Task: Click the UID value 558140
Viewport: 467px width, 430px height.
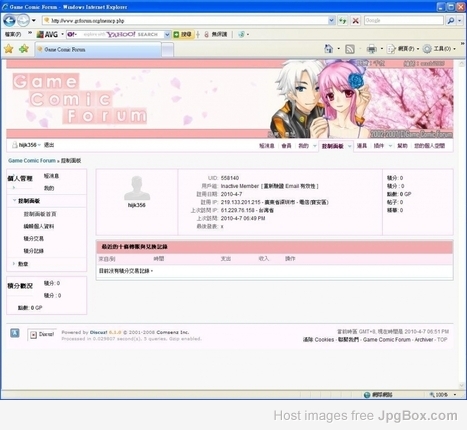Action: click(230, 178)
